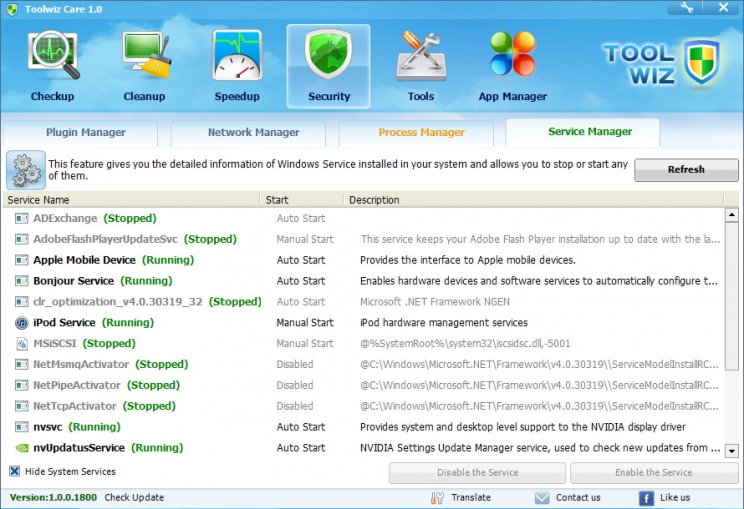Select the Security shield icon
Screen dimensions: 744x509
[328, 53]
